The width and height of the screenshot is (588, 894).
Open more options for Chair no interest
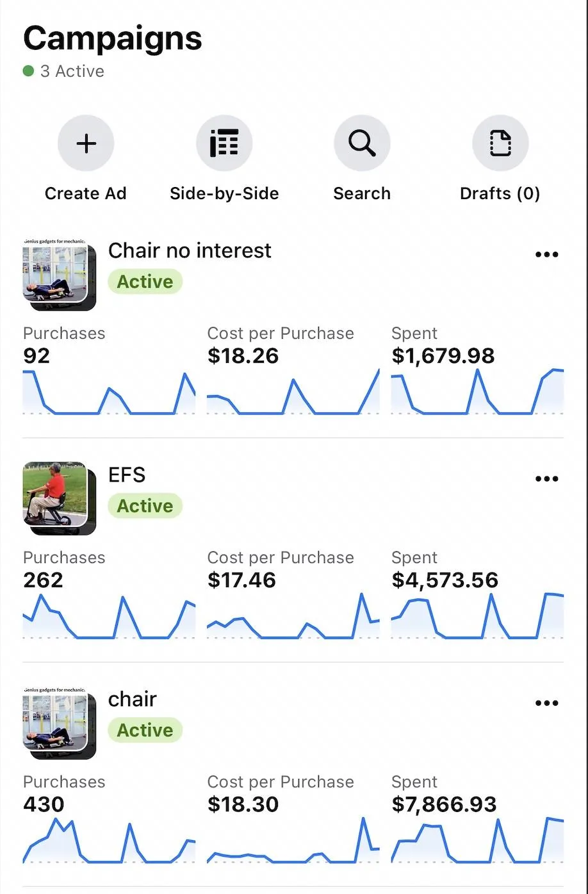pyautogui.click(x=546, y=254)
